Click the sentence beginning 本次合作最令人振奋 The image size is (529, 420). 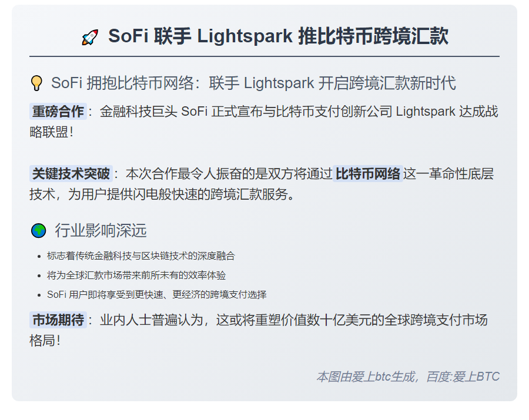click(x=229, y=174)
